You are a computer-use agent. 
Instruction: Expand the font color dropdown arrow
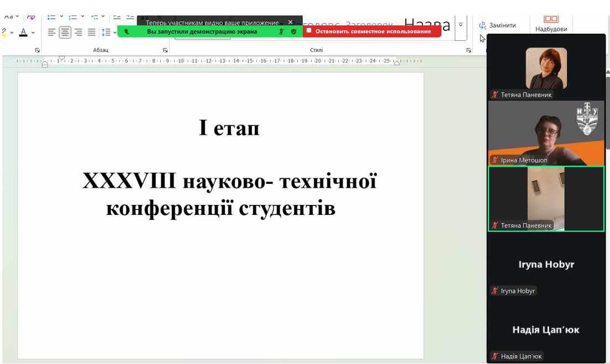pos(33,33)
